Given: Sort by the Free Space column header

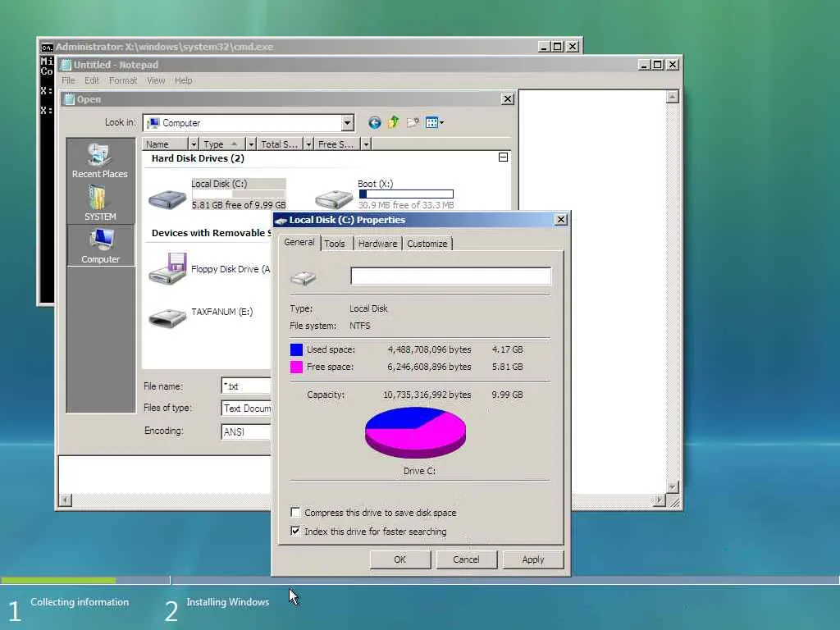Looking at the screenshot, I should tap(337, 144).
